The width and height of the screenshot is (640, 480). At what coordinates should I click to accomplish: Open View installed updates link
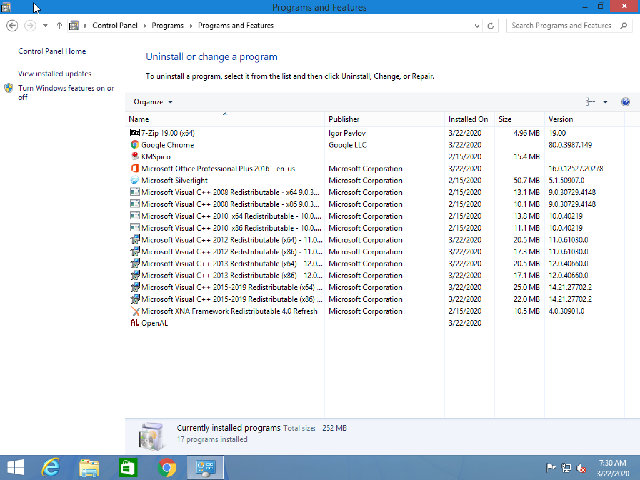coord(55,74)
